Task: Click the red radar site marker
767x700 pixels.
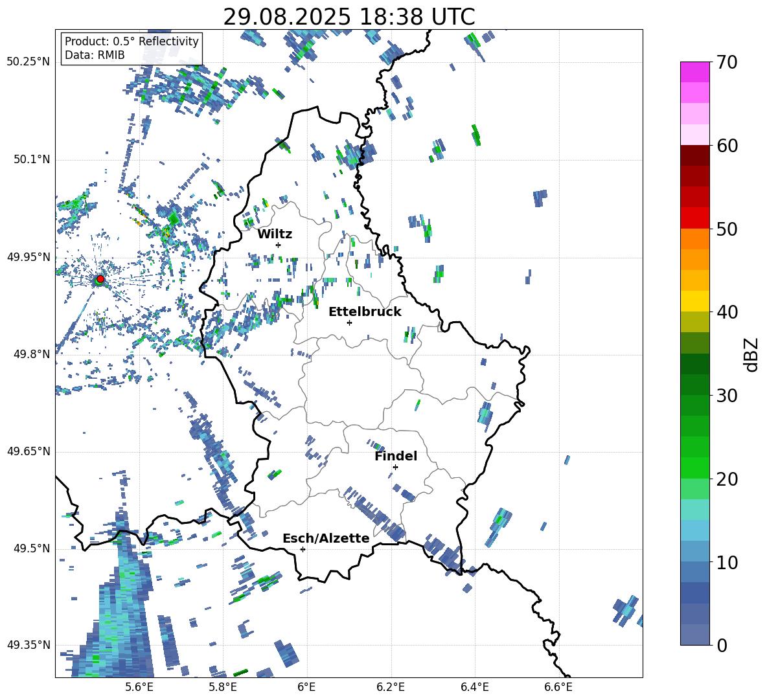Action: (x=100, y=278)
